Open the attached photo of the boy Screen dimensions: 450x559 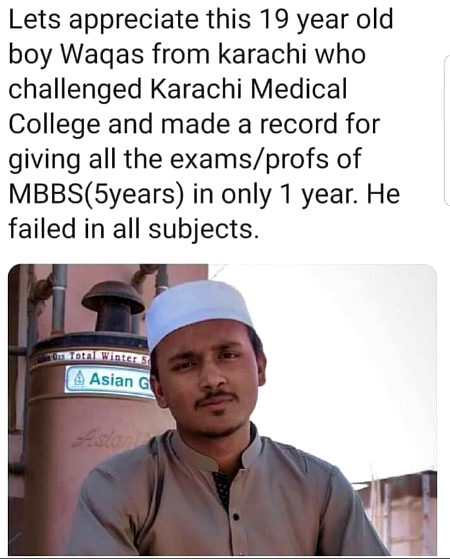[222, 410]
